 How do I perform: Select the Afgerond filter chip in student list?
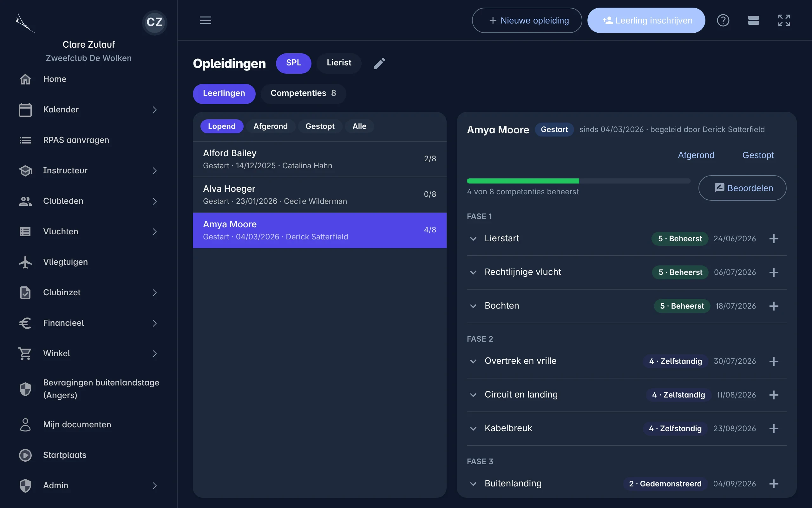[271, 126]
